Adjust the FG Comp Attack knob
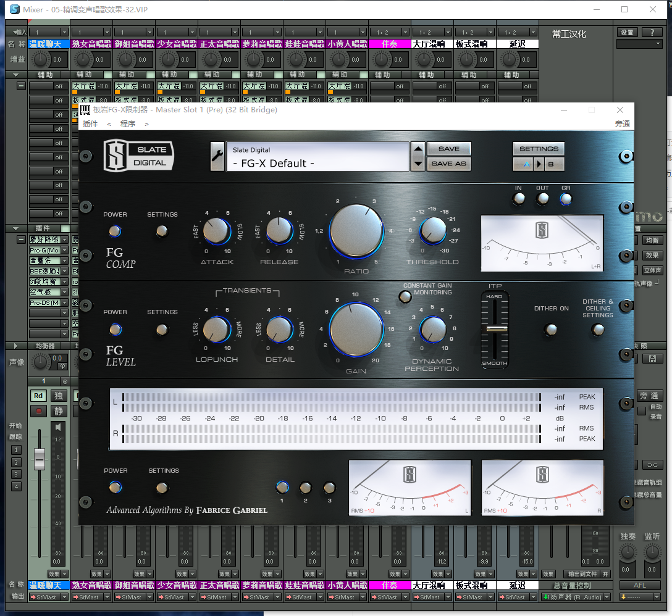The height and width of the screenshot is (616, 672). (x=217, y=231)
